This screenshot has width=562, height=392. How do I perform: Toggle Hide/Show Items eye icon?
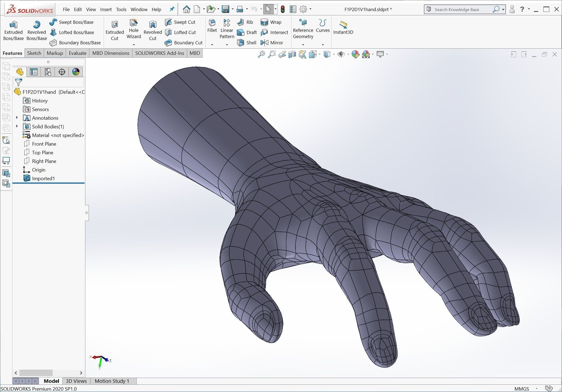[341, 54]
